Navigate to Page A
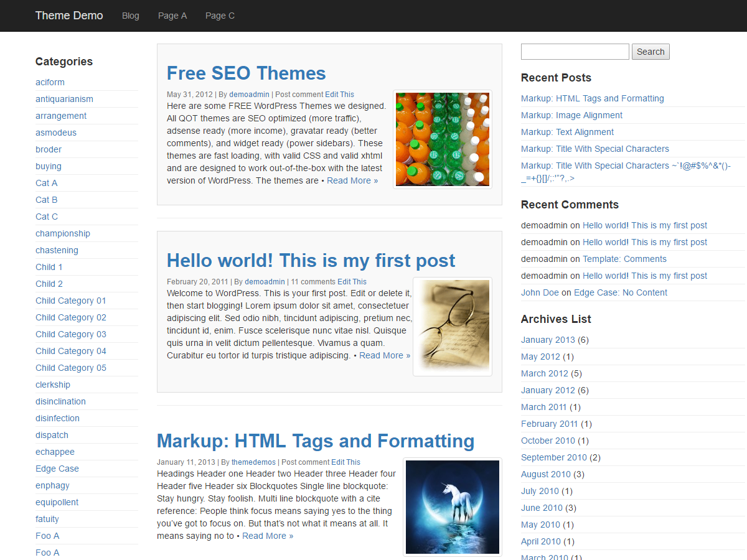This screenshot has width=747, height=560. 172,16
